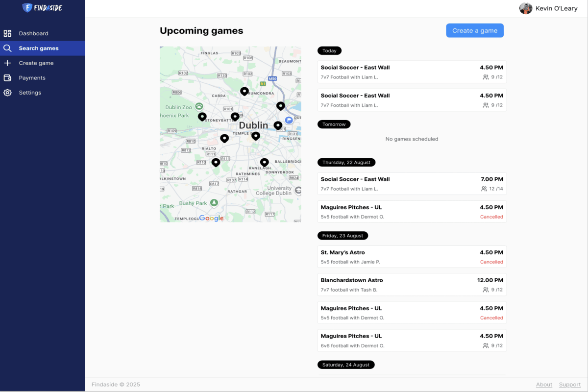Click the Today date badge
The width and height of the screenshot is (588, 392).
pyautogui.click(x=329, y=51)
